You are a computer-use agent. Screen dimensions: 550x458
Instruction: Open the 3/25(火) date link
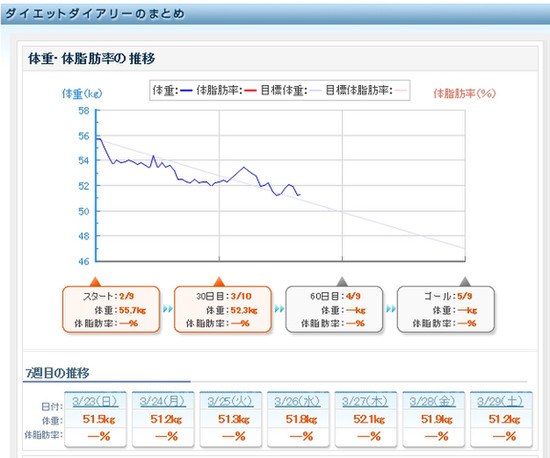[x=230, y=401]
